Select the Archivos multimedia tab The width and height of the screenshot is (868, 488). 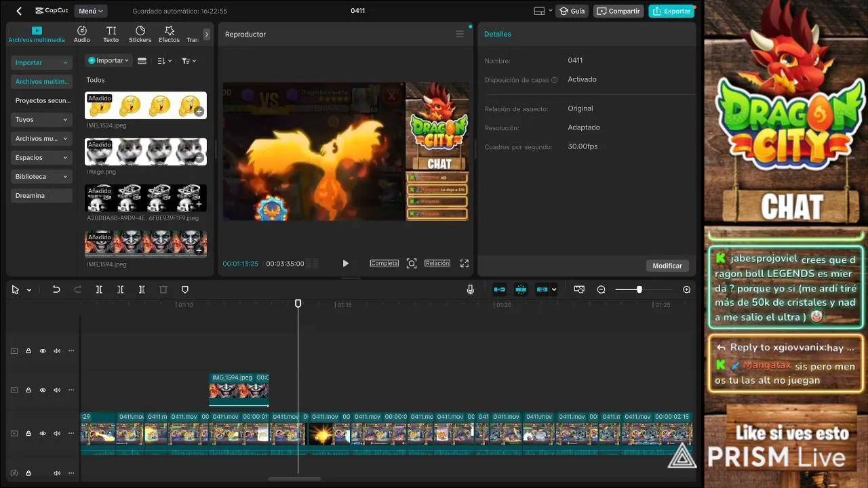tap(37, 35)
